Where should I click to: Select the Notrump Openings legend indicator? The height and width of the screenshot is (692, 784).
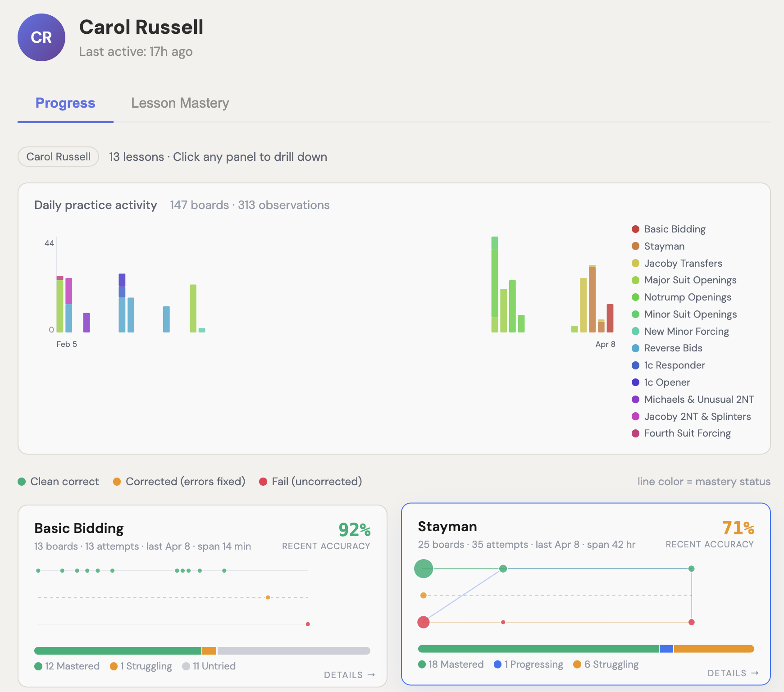pyautogui.click(x=635, y=297)
